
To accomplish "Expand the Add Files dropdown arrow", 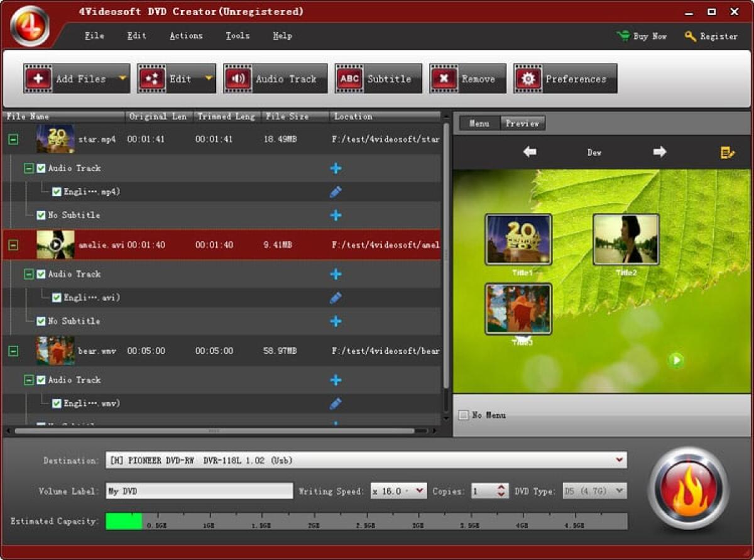I will click(x=121, y=78).
